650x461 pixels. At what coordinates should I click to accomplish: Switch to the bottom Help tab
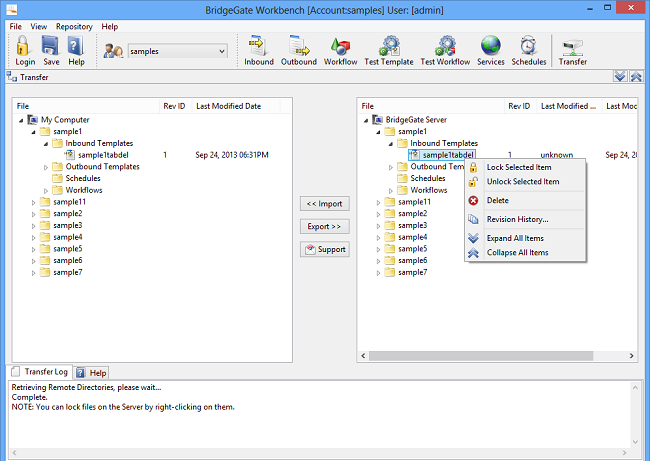click(92, 373)
